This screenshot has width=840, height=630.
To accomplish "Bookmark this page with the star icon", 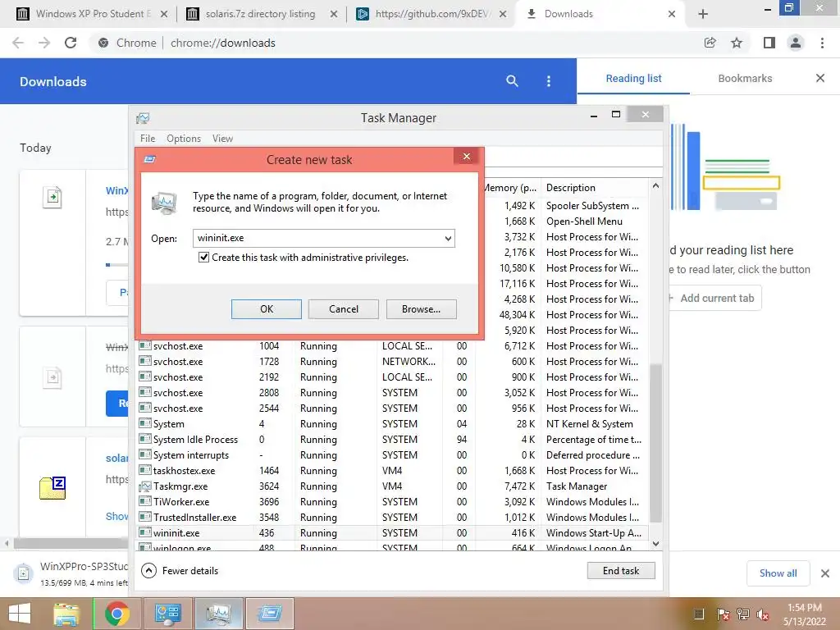I will pos(737,43).
